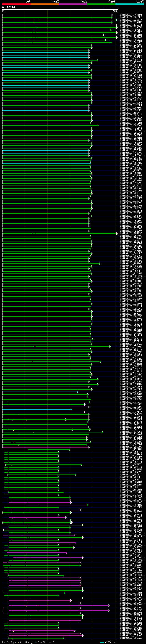Select label UniRef100_B7FQG6
Screen dimensions: 146x644
(131, 432)
